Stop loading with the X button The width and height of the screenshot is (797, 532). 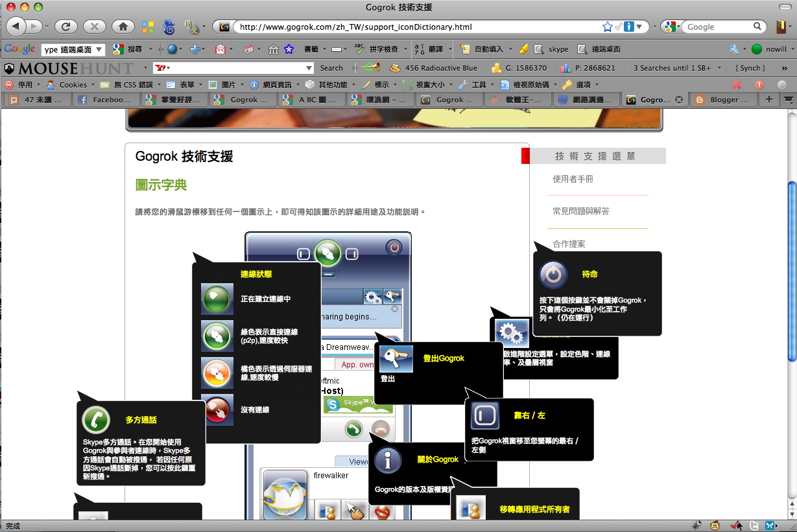[x=94, y=27]
